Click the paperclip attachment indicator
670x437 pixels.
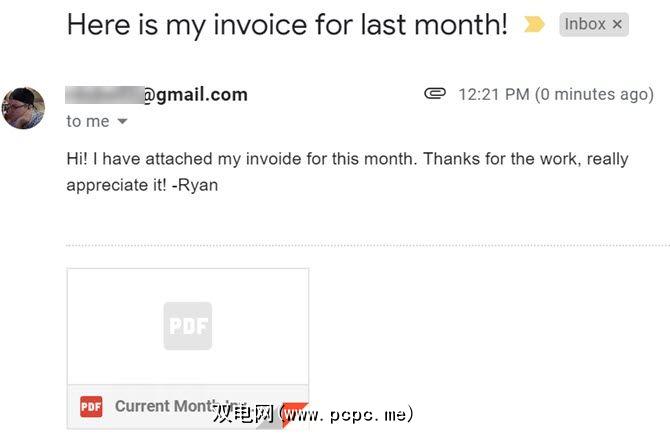coord(434,94)
